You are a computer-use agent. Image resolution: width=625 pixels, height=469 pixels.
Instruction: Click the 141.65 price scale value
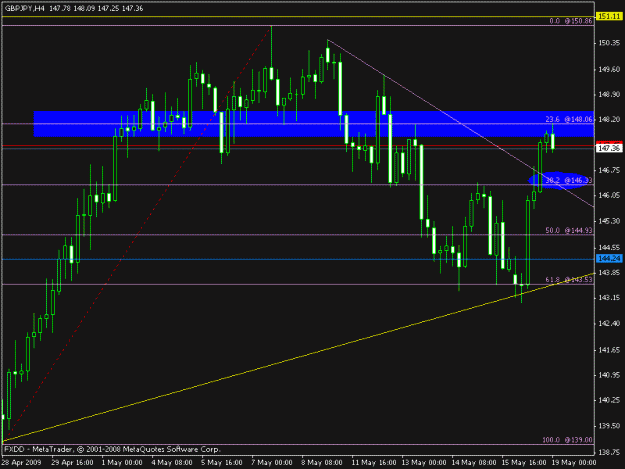610,350
